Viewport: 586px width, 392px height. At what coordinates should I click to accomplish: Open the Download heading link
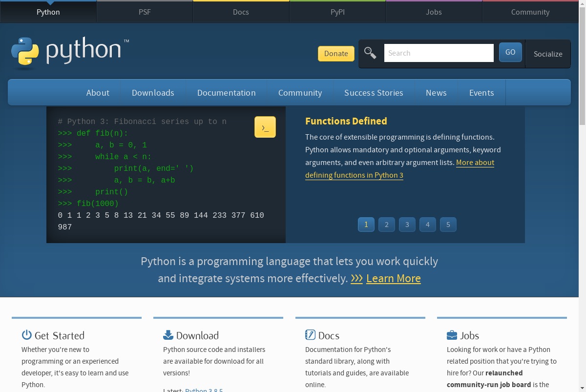[x=197, y=335]
